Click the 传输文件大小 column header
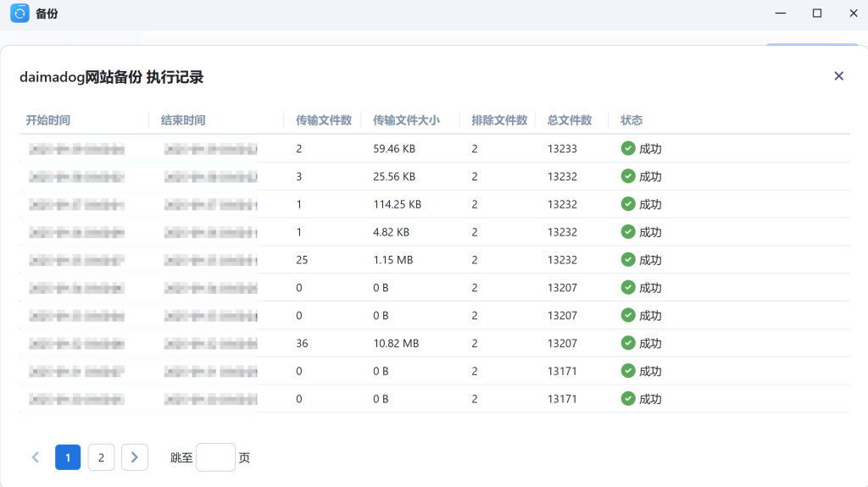The image size is (868, 487). [406, 120]
